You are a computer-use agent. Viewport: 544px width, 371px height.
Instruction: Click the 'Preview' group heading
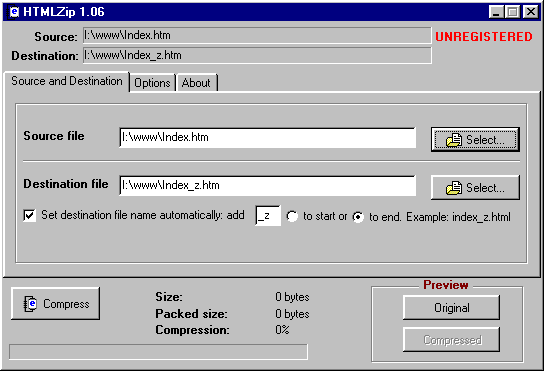(x=446, y=285)
